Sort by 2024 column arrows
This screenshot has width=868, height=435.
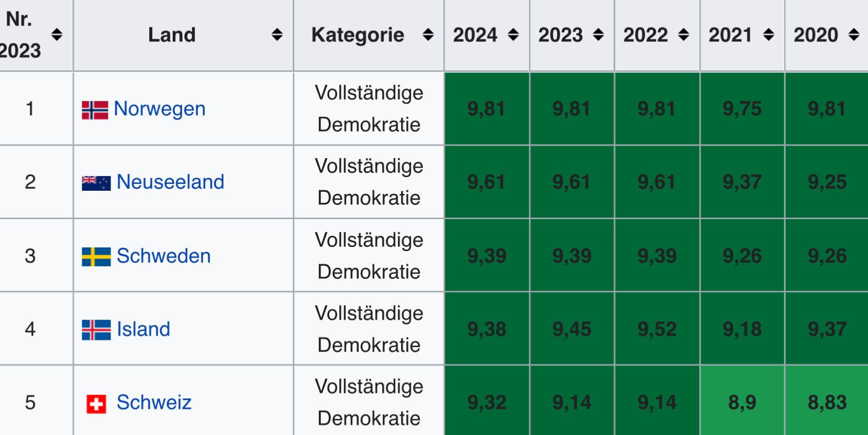pos(513,35)
